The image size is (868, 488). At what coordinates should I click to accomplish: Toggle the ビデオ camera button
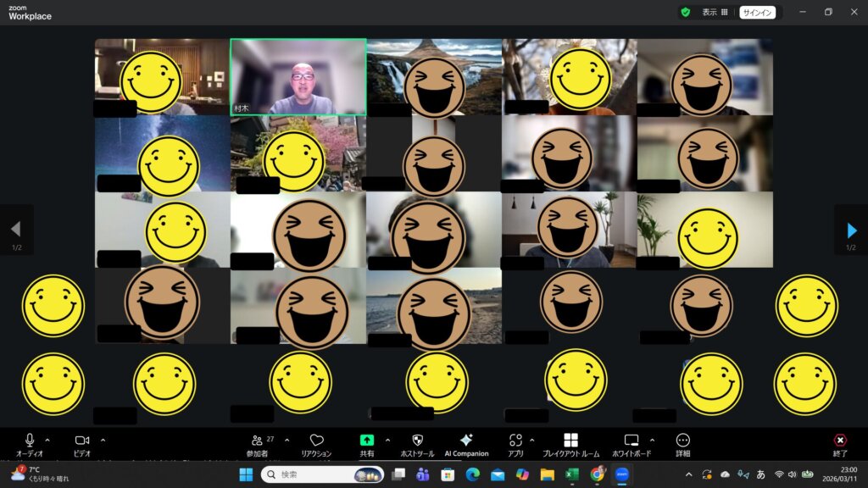click(82, 441)
